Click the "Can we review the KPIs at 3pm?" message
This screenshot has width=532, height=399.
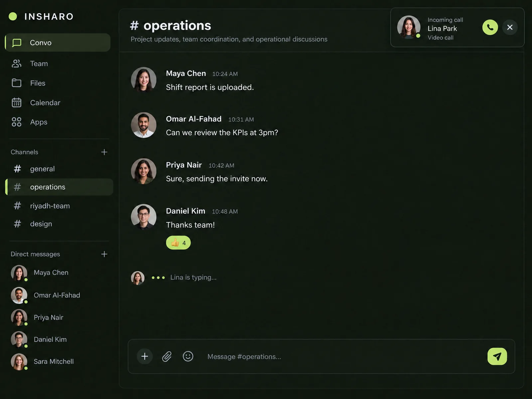tap(222, 133)
